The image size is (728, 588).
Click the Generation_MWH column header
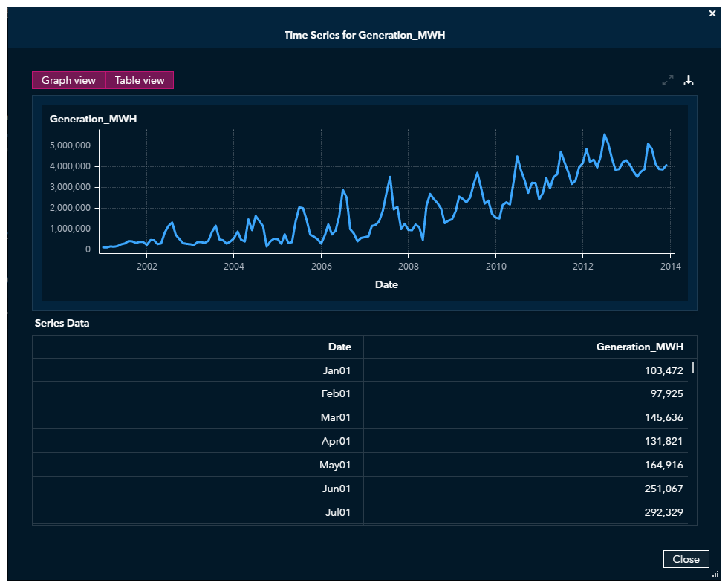pos(640,347)
